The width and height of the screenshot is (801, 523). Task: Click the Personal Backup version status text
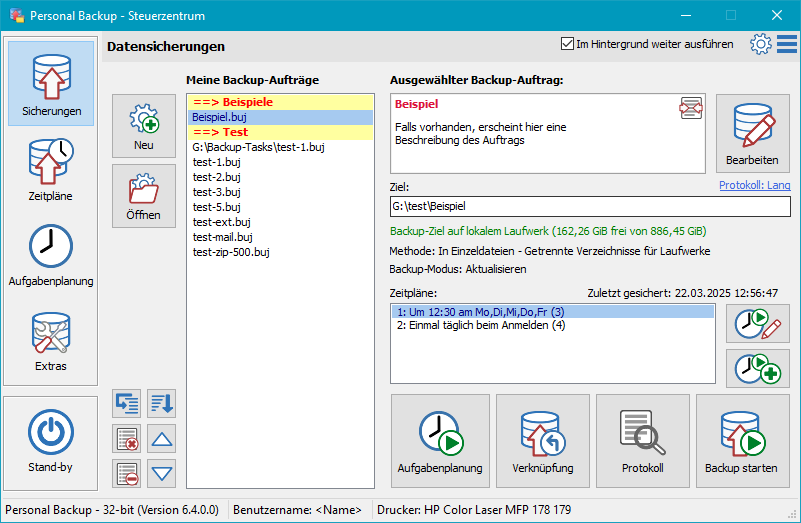(112, 510)
